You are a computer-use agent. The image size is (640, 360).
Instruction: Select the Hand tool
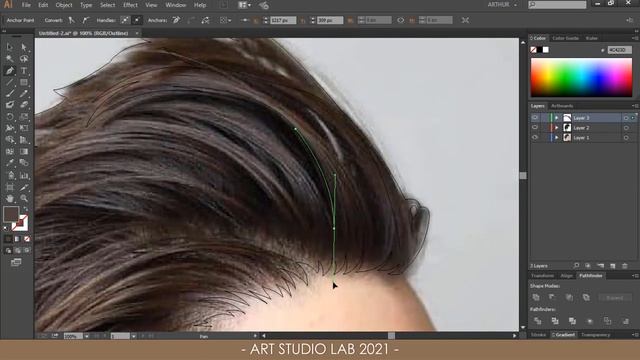[9, 198]
